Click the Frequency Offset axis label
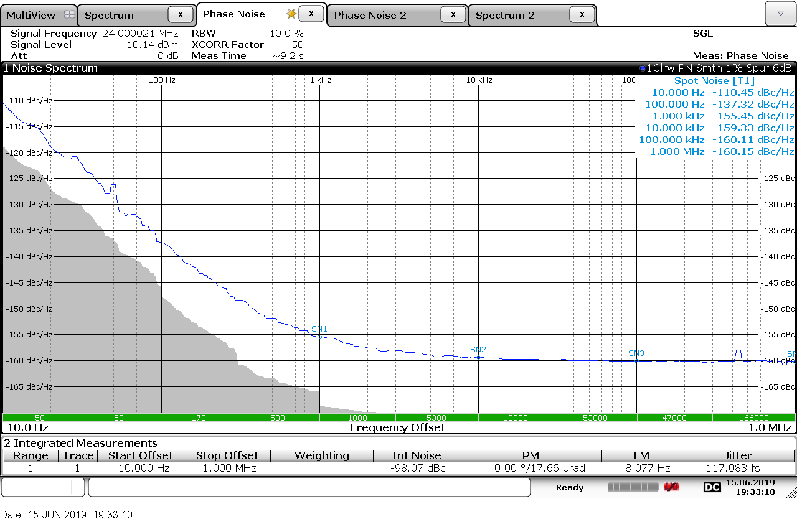This screenshot has height=532, width=797. (x=398, y=427)
